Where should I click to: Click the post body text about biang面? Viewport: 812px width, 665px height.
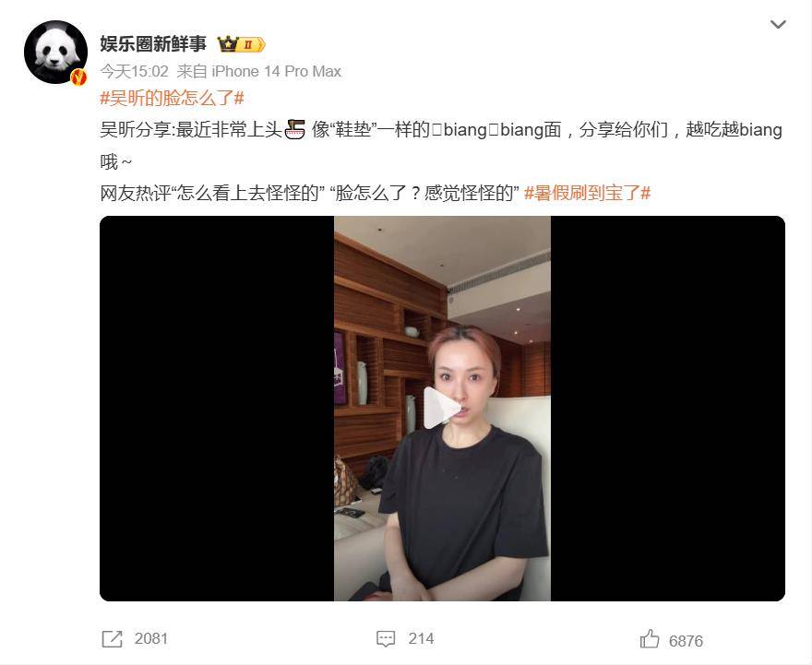pyautogui.click(x=441, y=146)
